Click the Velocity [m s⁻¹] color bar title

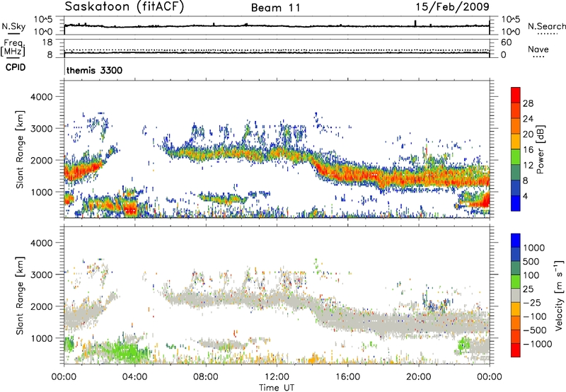pos(559,295)
